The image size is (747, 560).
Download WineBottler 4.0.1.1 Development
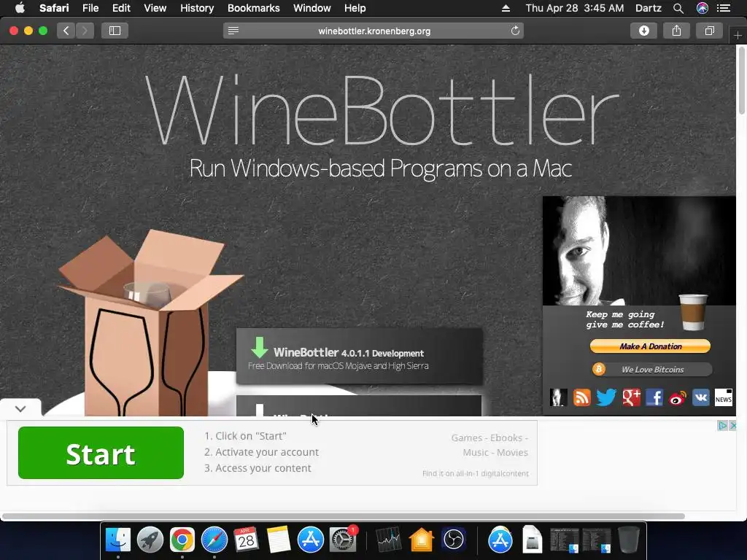359,356
